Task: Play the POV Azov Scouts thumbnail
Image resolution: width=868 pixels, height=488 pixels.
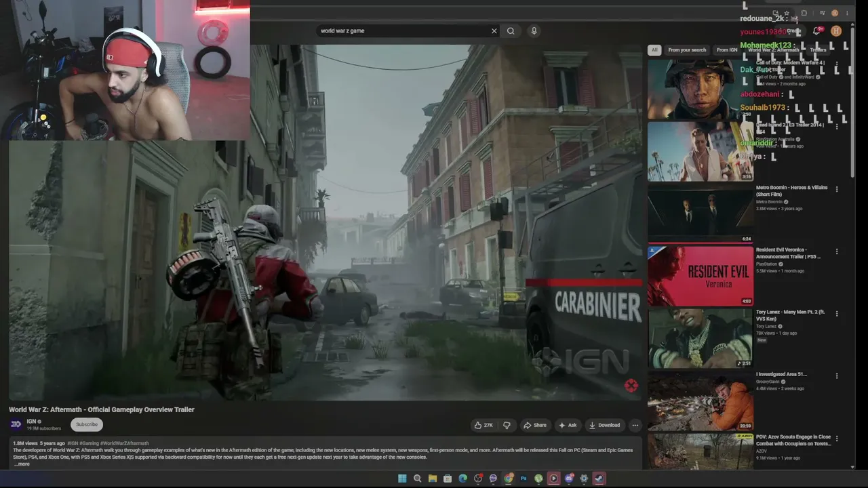Action: tap(700, 451)
